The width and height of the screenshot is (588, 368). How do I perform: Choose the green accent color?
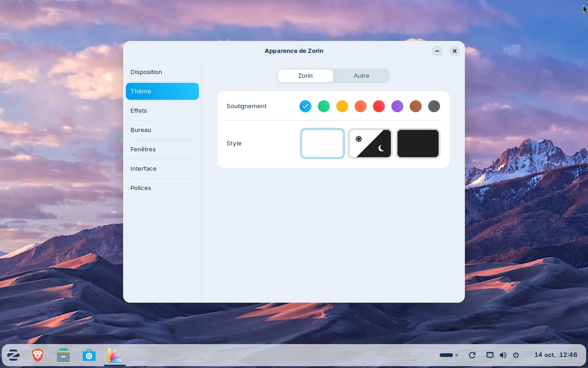point(324,106)
